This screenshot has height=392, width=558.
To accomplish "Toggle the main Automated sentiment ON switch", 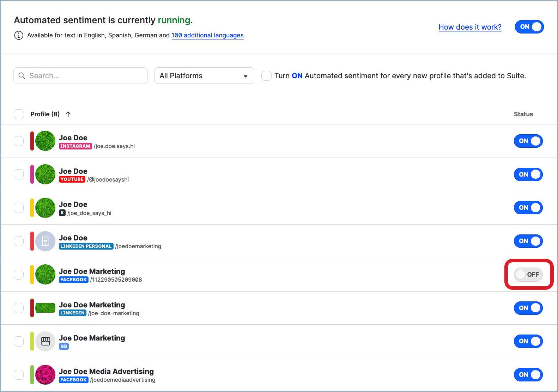I will [529, 27].
